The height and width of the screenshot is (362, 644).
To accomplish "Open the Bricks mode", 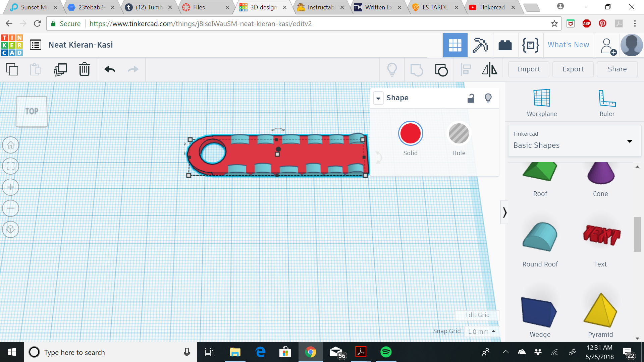I will pos(505,45).
